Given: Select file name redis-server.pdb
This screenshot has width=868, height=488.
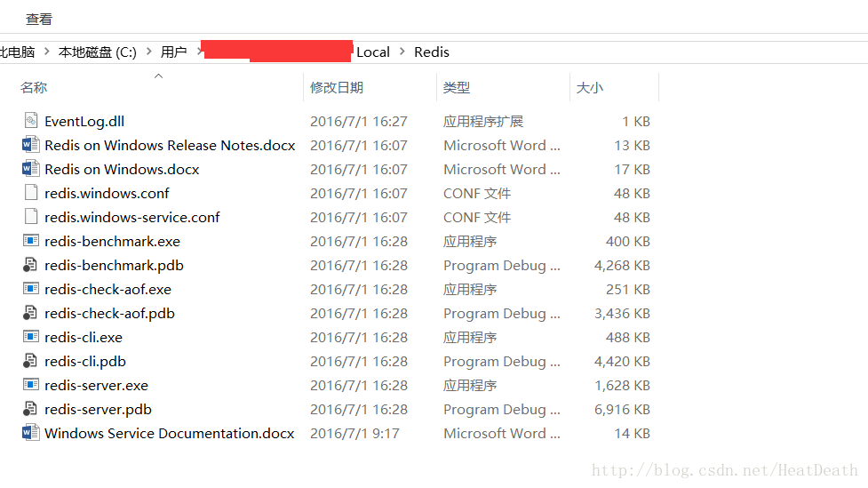Looking at the screenshot, I should [x=98, y=410].
